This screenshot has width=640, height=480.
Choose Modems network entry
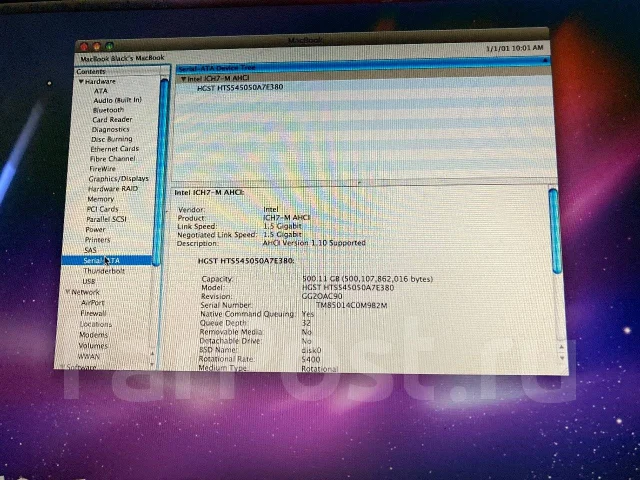click(x=93, y=335)
